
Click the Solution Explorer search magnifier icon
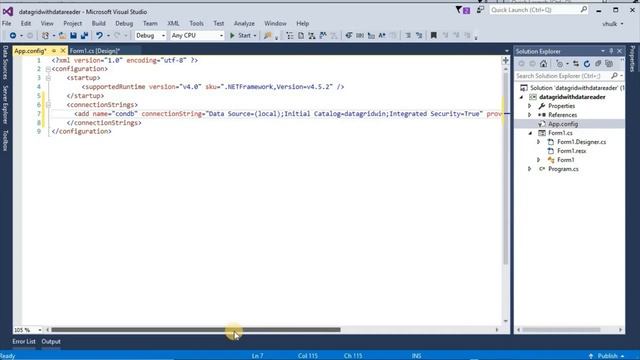pyautogui.click(x=614, y=76)
